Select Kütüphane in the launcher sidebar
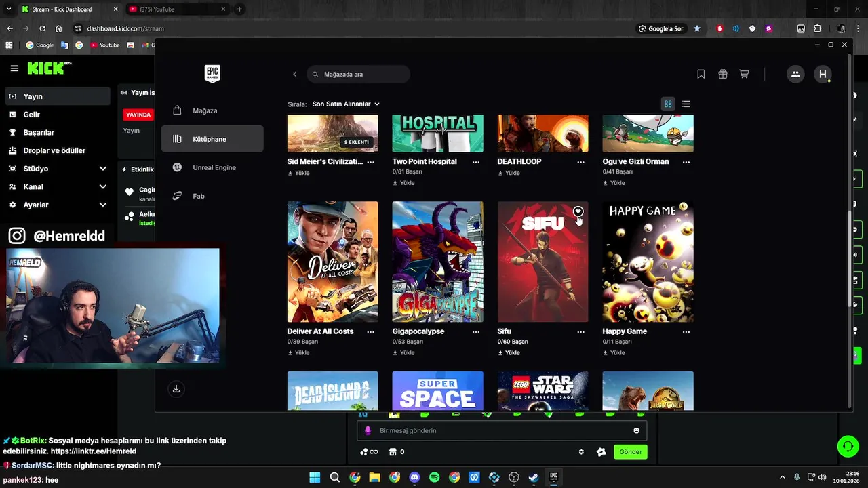The width and height of the screenshot is (868, 488). [212, 139]
